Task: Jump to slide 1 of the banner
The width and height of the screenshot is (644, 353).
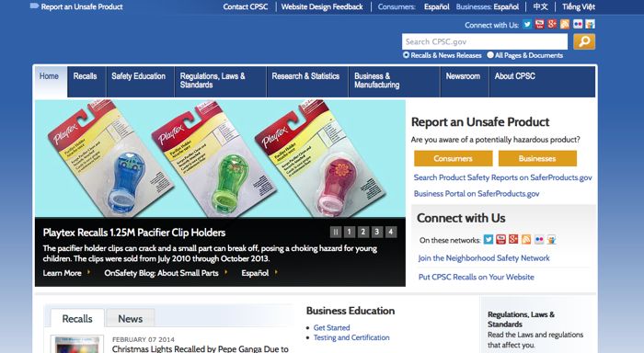Action: point(349,232)
